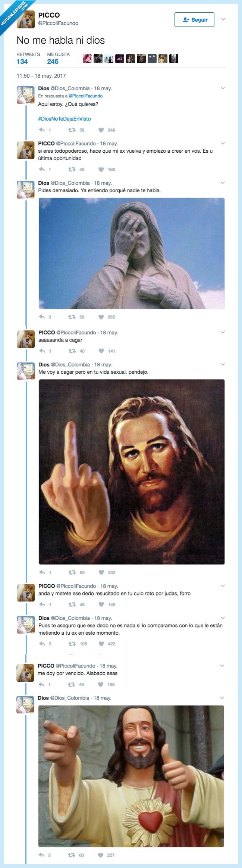Reply to the 'me doy por vencido' tweet
The height and width of the screenshot is (868, 242).
41,684
